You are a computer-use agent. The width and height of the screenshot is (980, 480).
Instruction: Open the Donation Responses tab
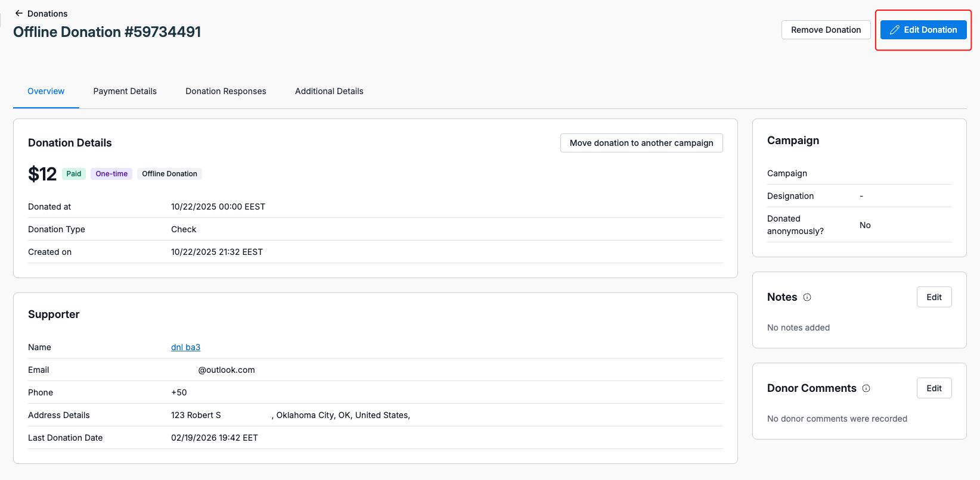pyautogui.click(x=226, y=91)
